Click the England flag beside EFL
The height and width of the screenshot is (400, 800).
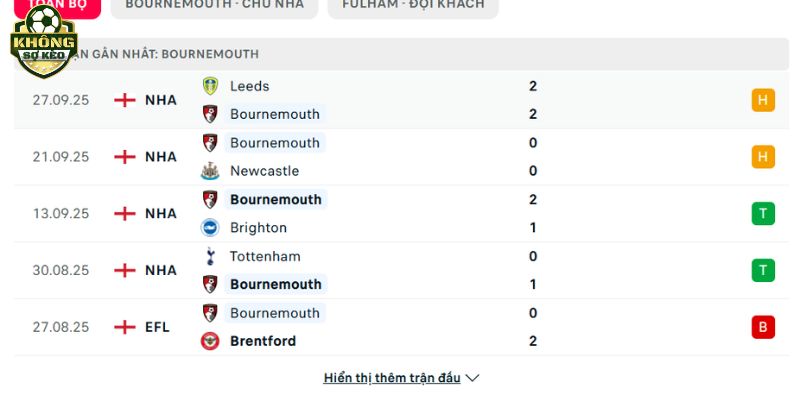pos(125,327)
